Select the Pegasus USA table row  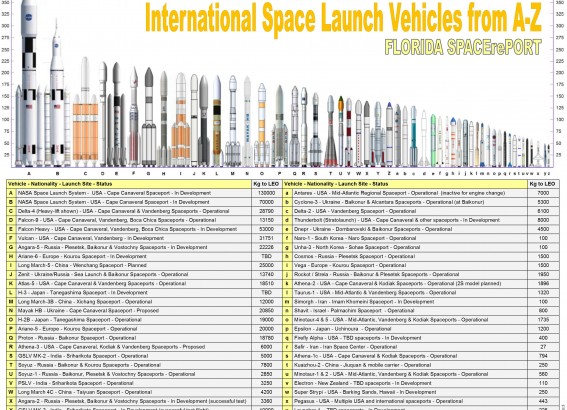421,401
